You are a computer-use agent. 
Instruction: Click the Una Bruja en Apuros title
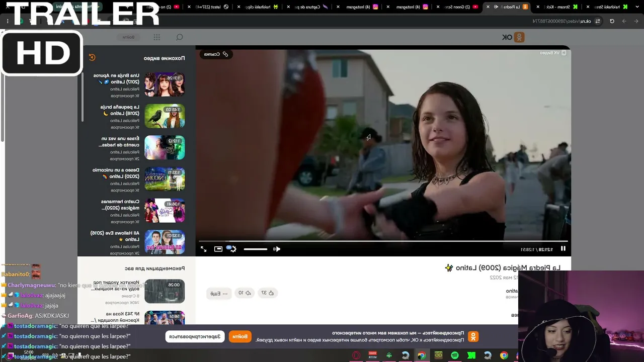pos(116,78)
